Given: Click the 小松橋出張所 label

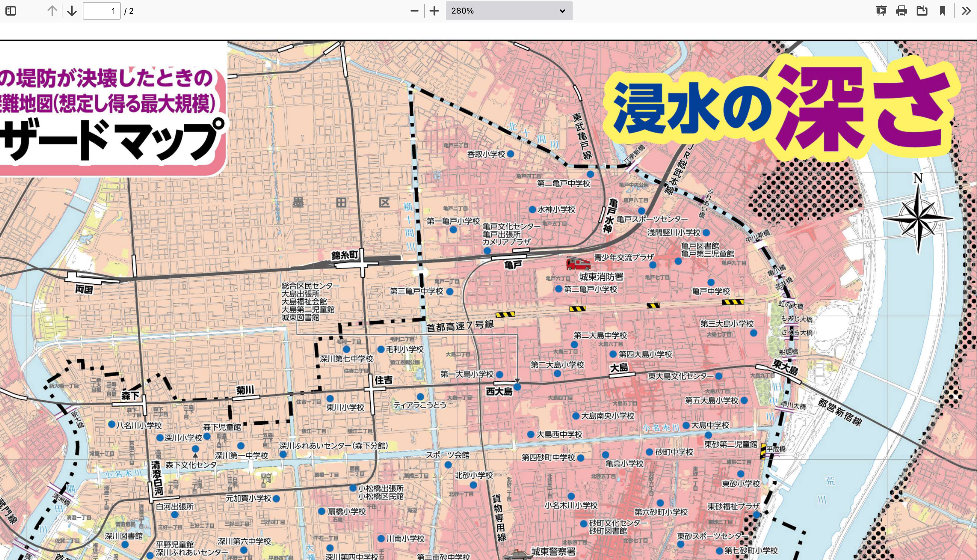Looking at the screenshot, I should coord(381,488).
